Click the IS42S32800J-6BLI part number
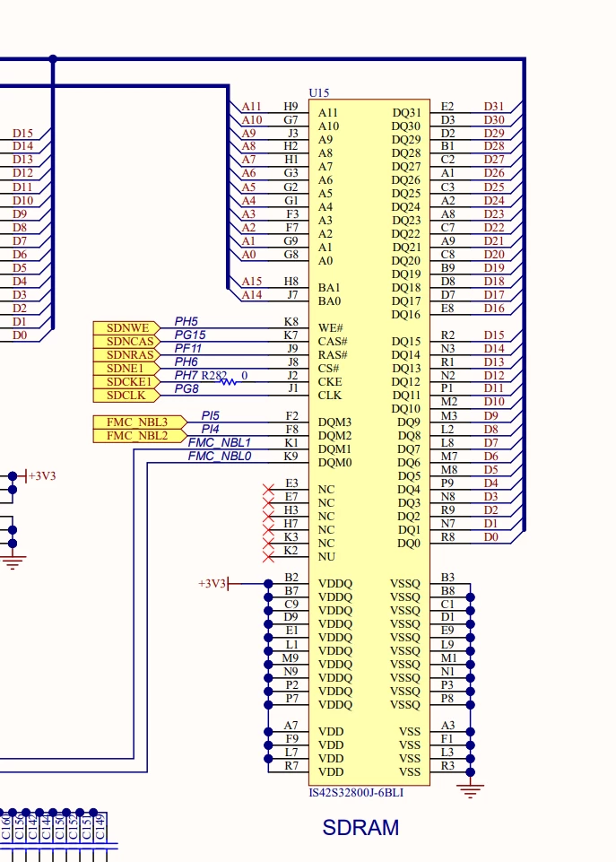Viewport: 616px width, 862px height. click(x=356, y=793)
